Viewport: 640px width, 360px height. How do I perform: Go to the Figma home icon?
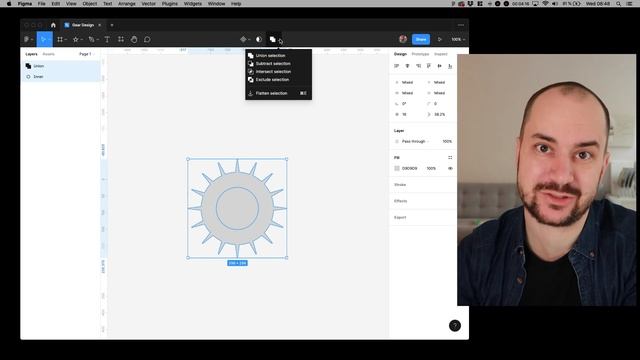coord(53,25)
